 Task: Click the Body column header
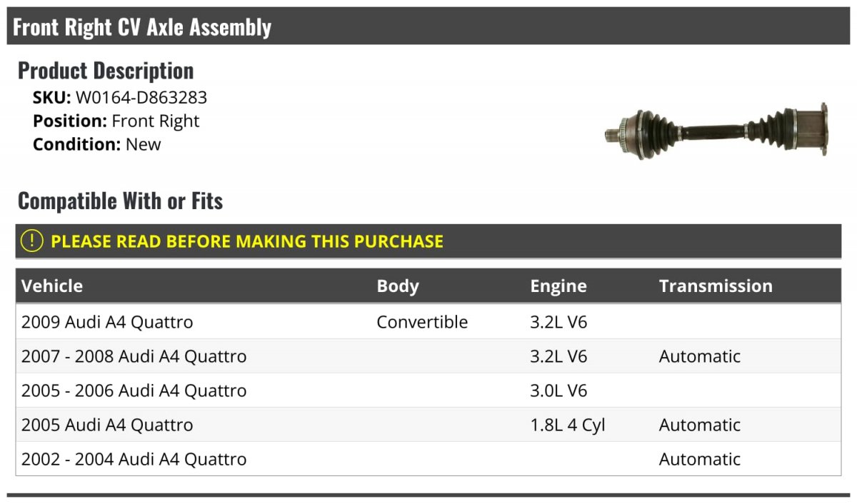pos(398,286)
